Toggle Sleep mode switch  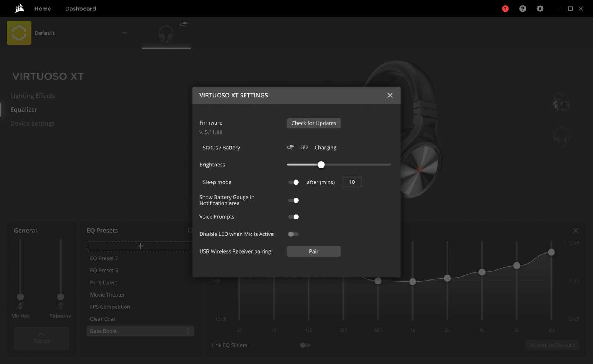[294, 182]
